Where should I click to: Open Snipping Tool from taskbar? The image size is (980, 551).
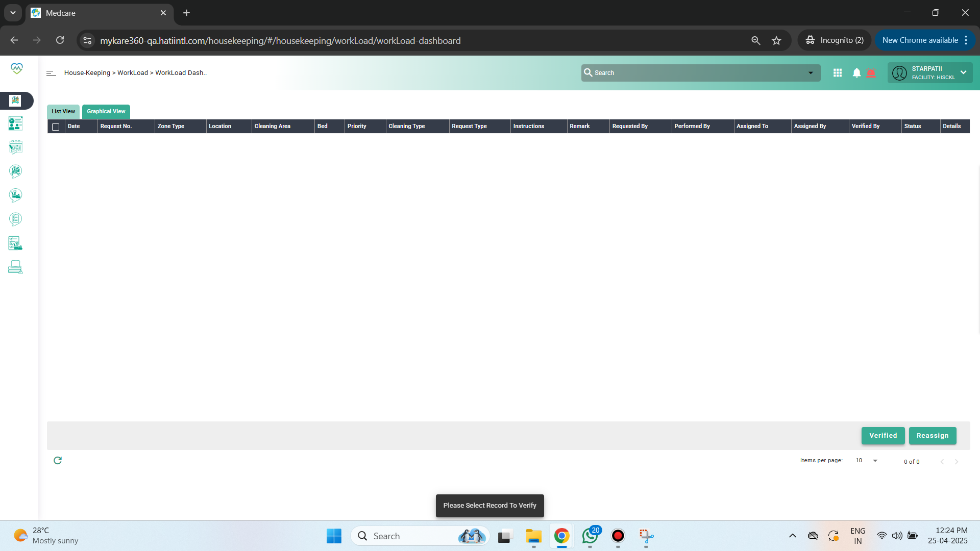[x=646, y=536]
